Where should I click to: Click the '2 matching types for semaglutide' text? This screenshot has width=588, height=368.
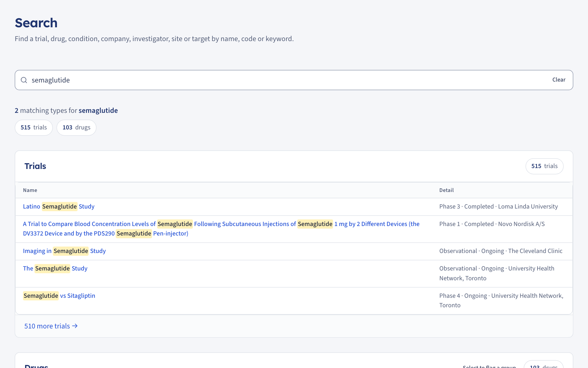pyautogui.click(x=66, y=111)
